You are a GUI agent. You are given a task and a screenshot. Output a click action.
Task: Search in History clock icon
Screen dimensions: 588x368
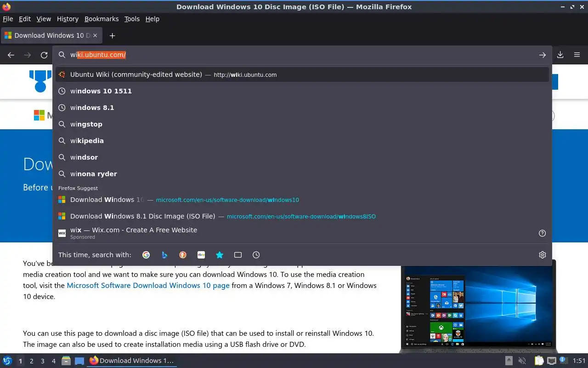256,255
